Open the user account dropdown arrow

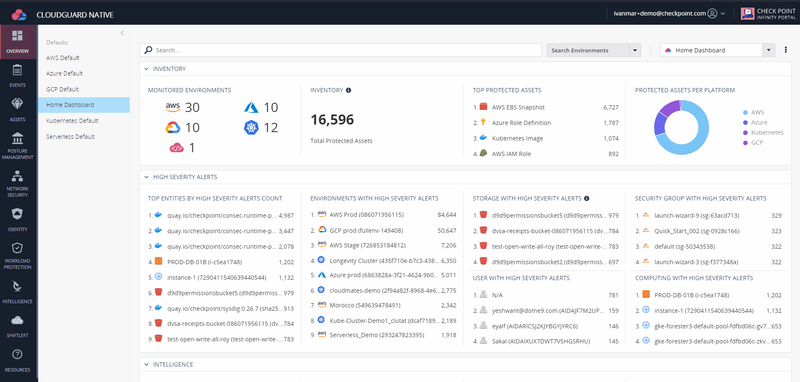pyautogui.click(x=723, y=14)
